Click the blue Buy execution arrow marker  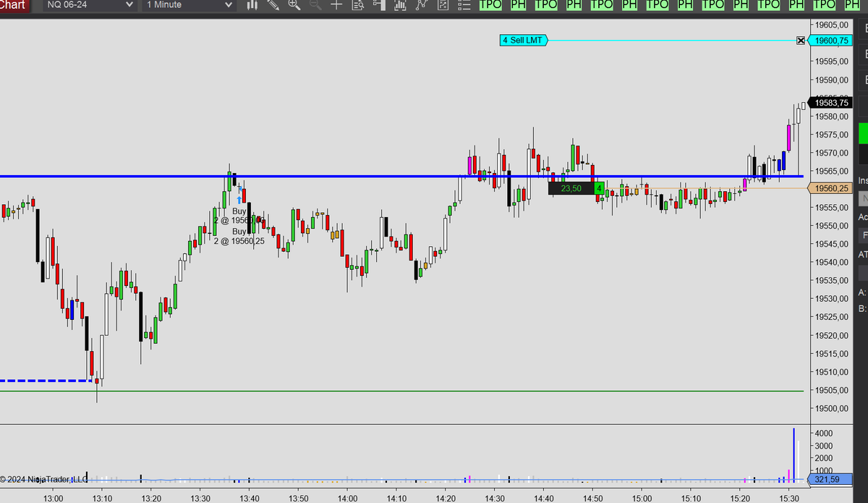(239, 198)
